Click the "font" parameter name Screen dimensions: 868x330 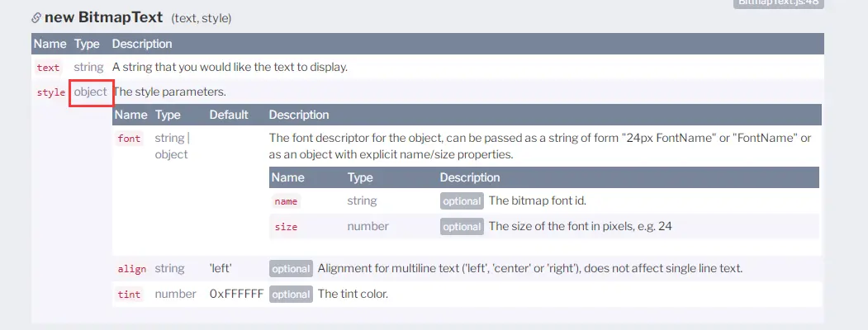(x=129, y=139)
